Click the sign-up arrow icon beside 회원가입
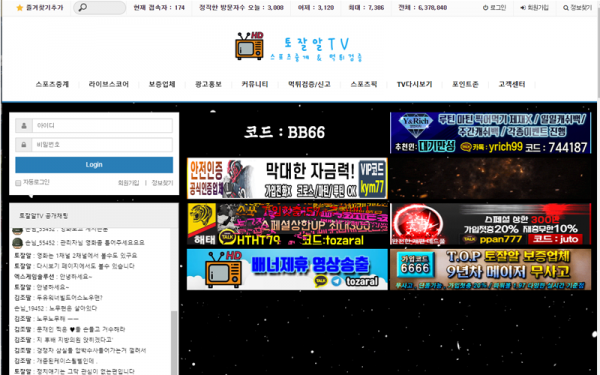The image size is (600, 375). coord(523,8)
